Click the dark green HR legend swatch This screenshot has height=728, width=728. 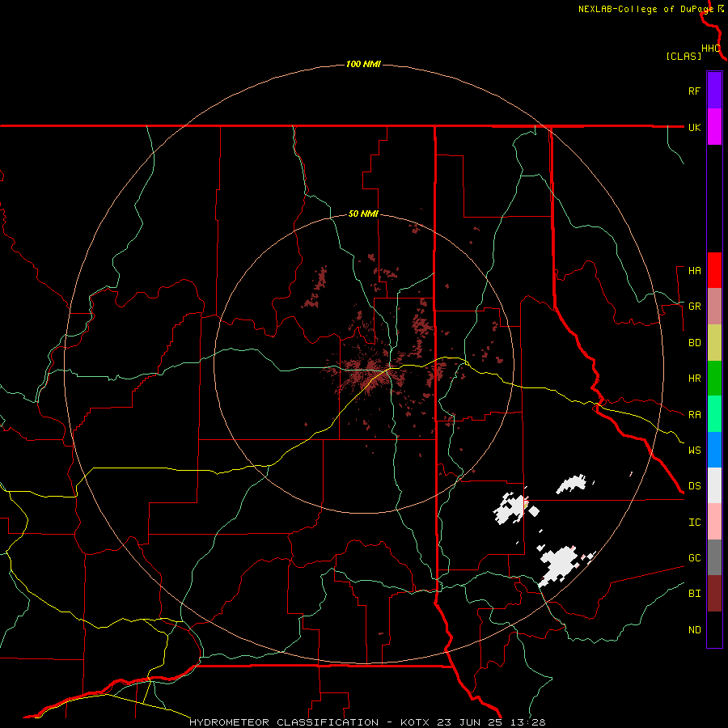[x=714, y=378]
